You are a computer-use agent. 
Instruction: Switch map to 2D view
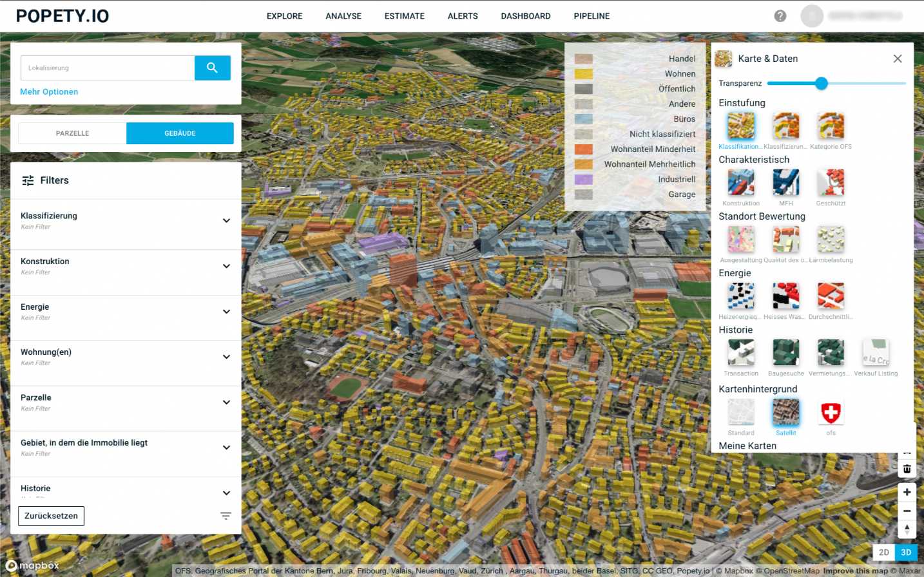(x=883, y=553)
